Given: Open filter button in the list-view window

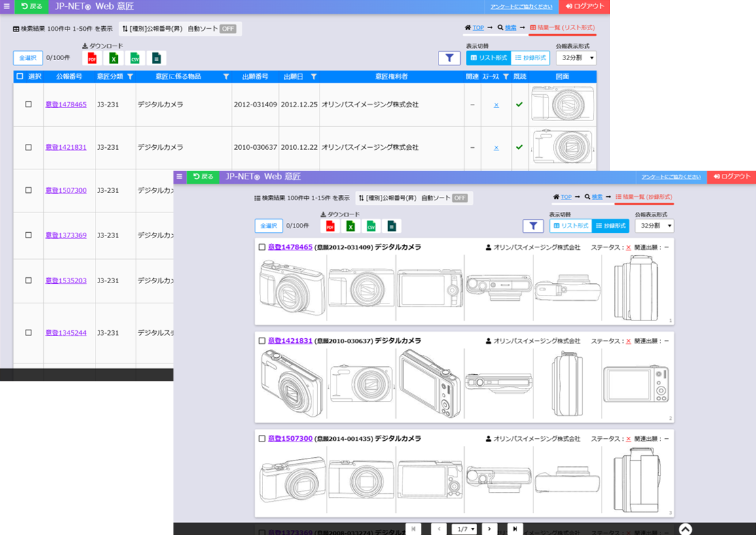Looking at the screenshot, I should 450,58.
